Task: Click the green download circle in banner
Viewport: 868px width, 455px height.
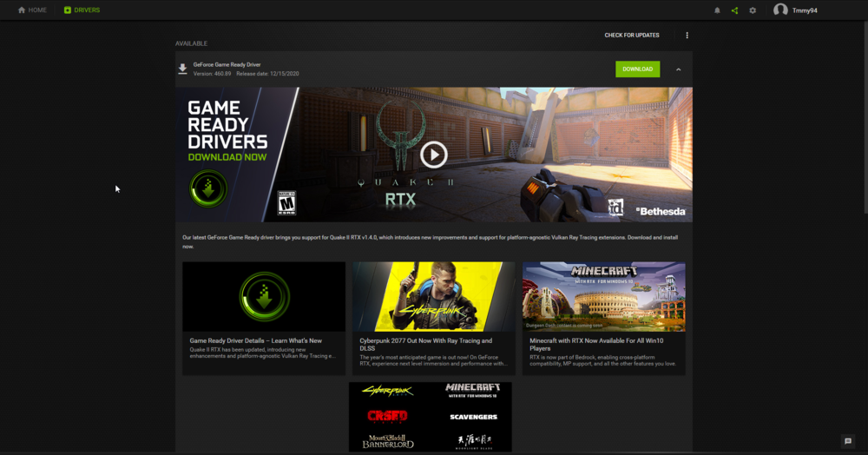Action: pos(208,188)
